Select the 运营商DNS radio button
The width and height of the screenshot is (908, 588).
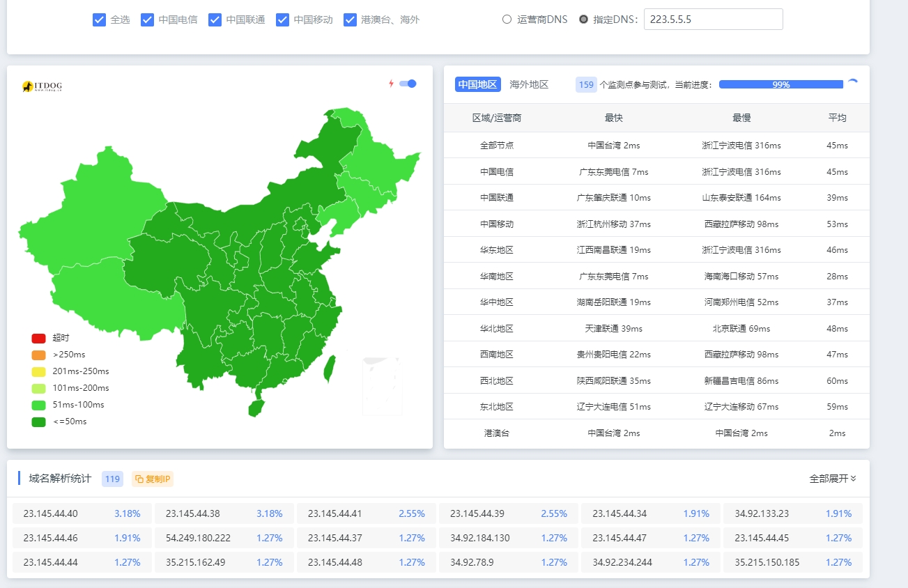click(x=507, y=19)
